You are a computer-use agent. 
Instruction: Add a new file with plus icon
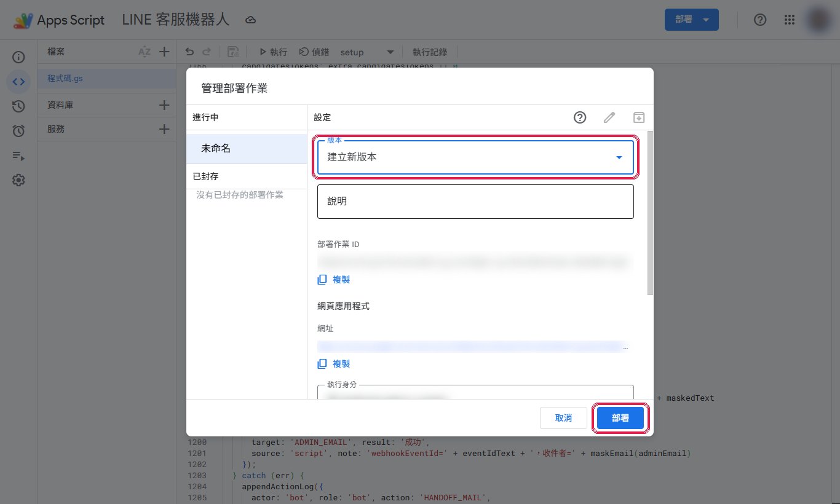[164, 52]
